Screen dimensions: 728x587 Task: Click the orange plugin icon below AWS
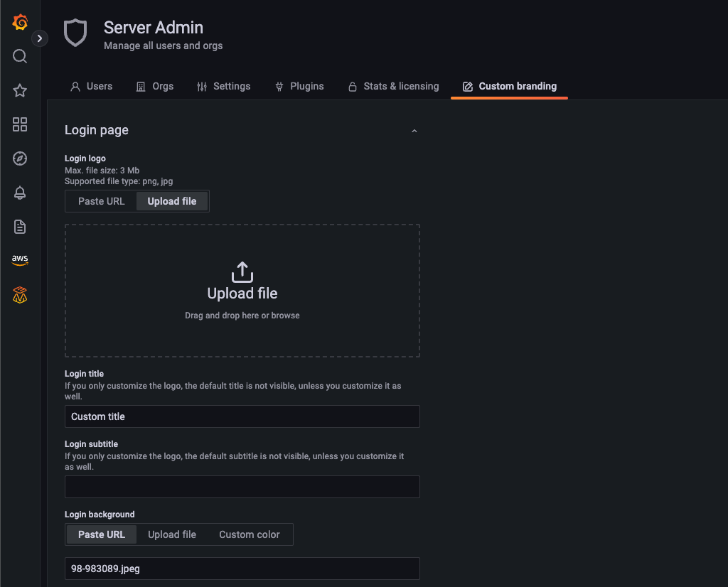[19, 294]
